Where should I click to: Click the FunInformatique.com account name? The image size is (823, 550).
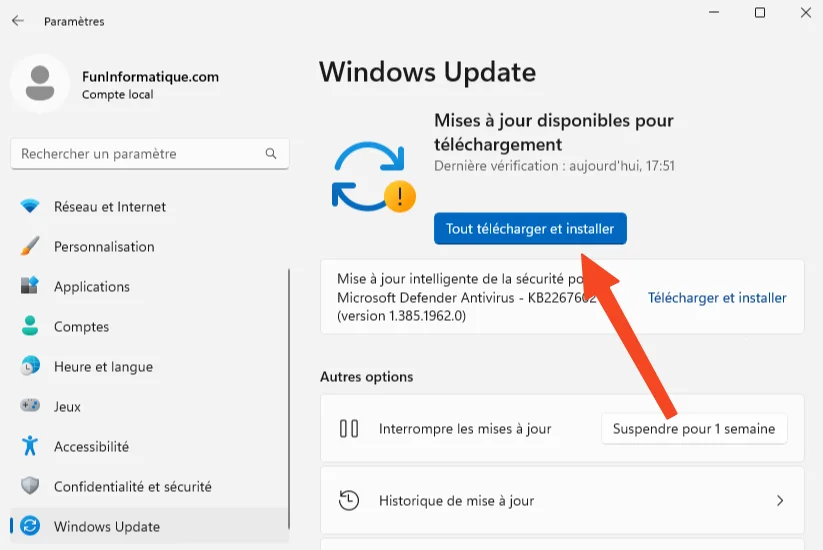coord(150,77)
